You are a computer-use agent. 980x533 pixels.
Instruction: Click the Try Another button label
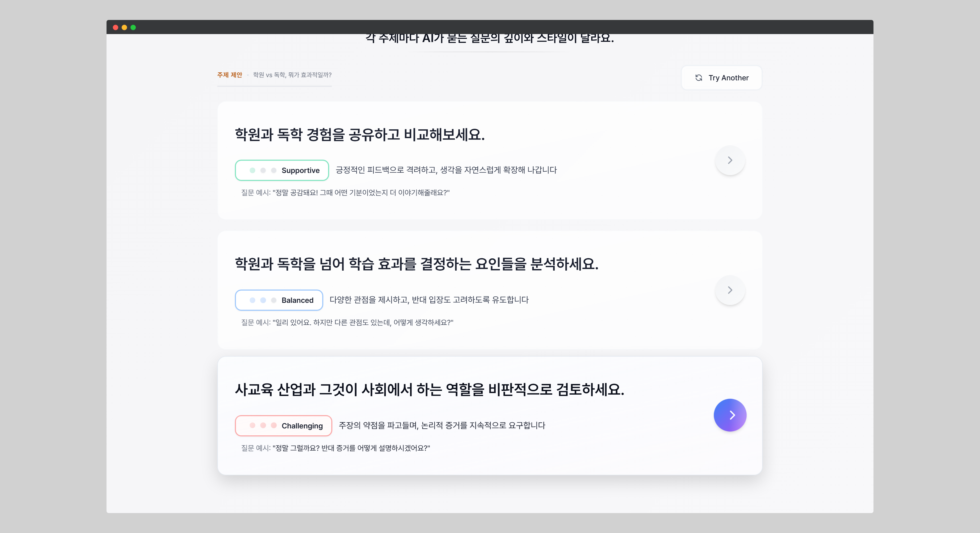coord(728,77)
